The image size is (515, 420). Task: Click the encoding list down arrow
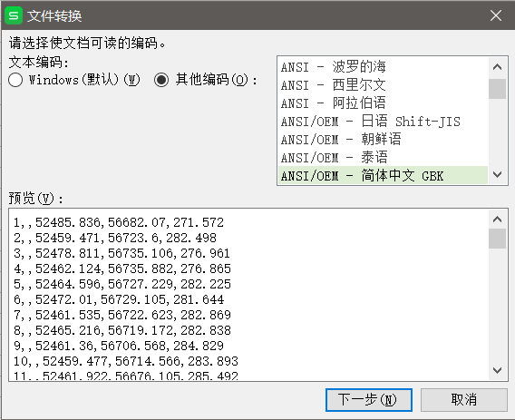point(497,174)
